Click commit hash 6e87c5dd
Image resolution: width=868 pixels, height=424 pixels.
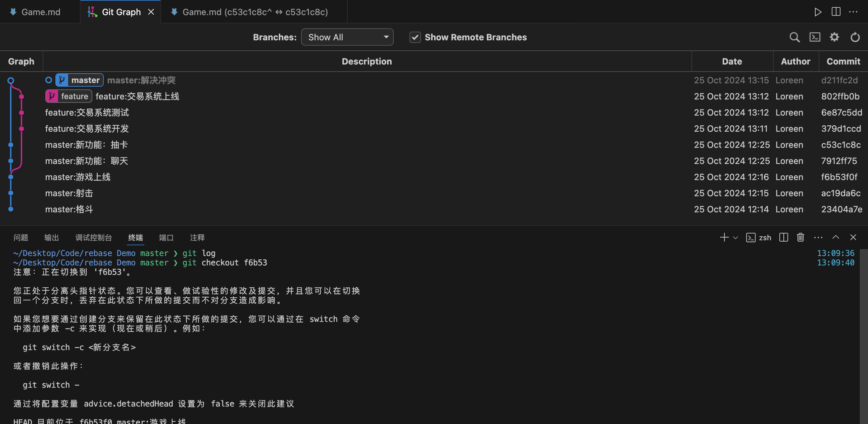(841, 113)
